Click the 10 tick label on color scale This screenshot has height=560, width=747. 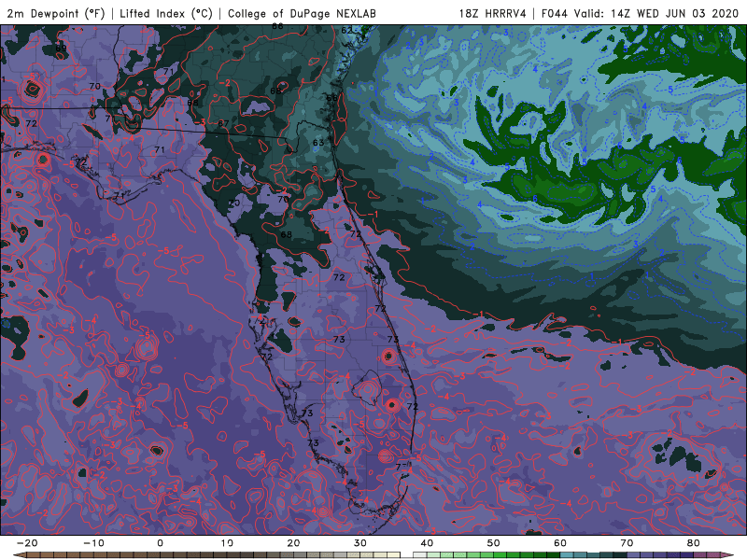pos(227,543)
